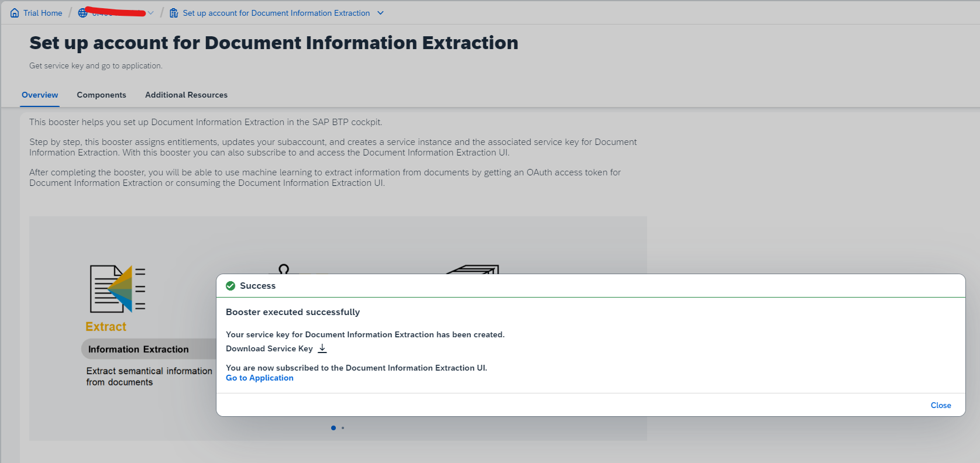
Task: Click 'Get service key and go to application' text
Action: 96,65
